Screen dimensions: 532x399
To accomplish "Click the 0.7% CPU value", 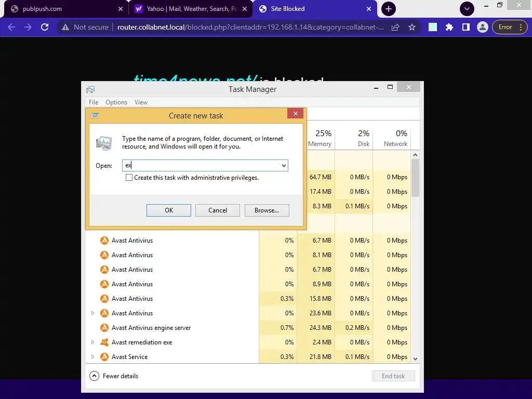I will click(x=287, y=328).
